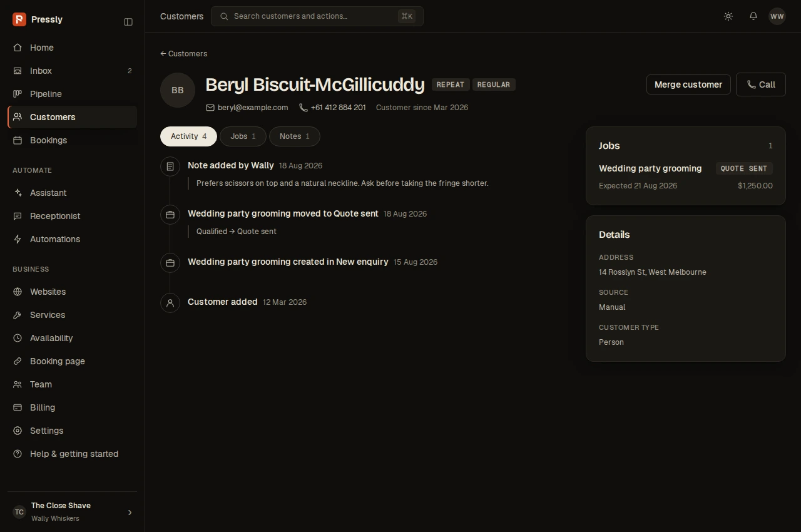The width and height of the screenshot is (801, 532).
Task: Click Wedding party grooming moved to Quote sent
Action: [283, 213]
